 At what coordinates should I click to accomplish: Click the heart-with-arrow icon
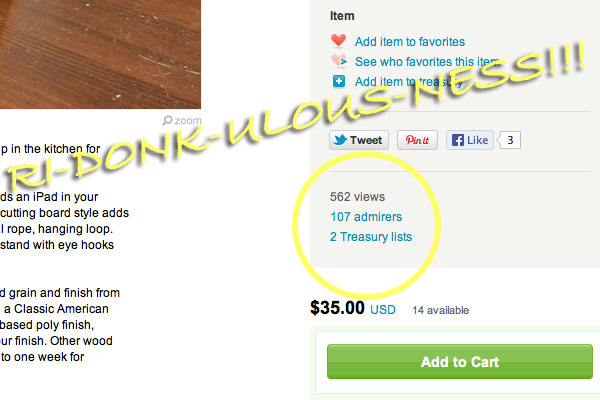pos(339,61)
